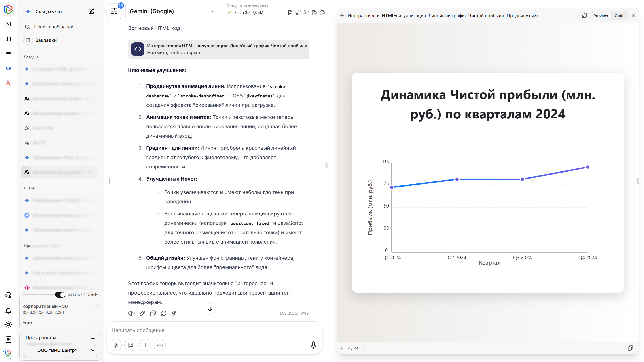Export the conversation as PDF
The image size is (644, 362).
298,13
